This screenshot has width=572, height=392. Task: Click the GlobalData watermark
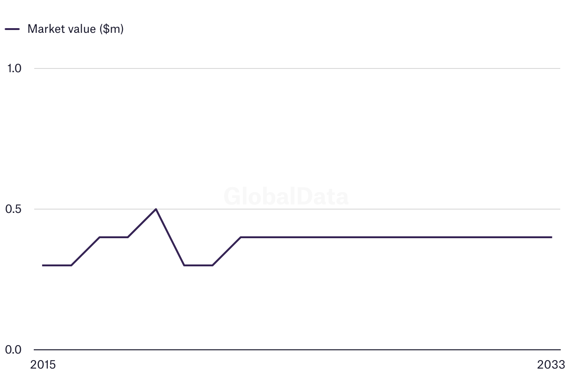click(286, 196)
